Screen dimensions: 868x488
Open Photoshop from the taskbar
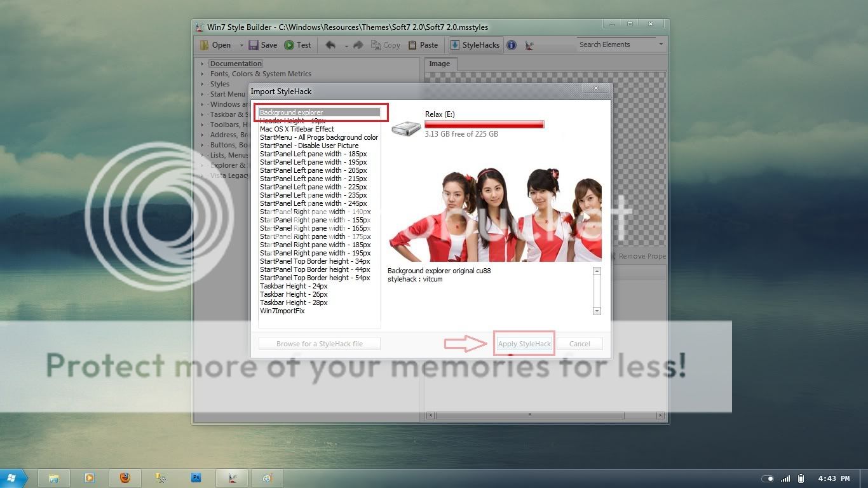pyautogui.click(x=196, y=478)
